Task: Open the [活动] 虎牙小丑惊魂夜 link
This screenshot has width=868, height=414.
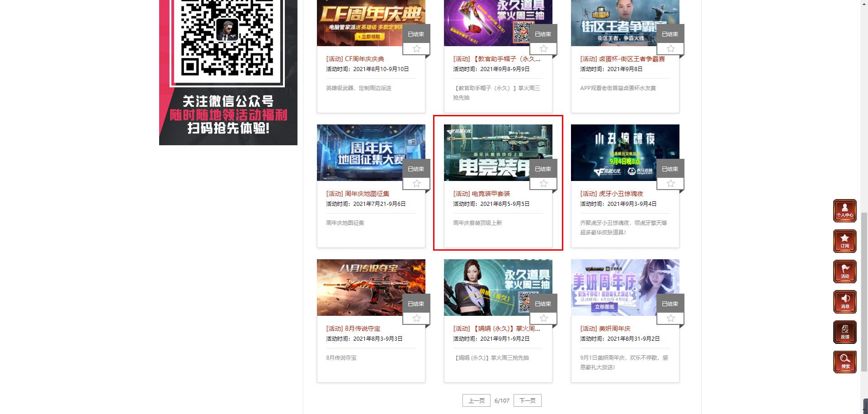Action: point(612,194)
